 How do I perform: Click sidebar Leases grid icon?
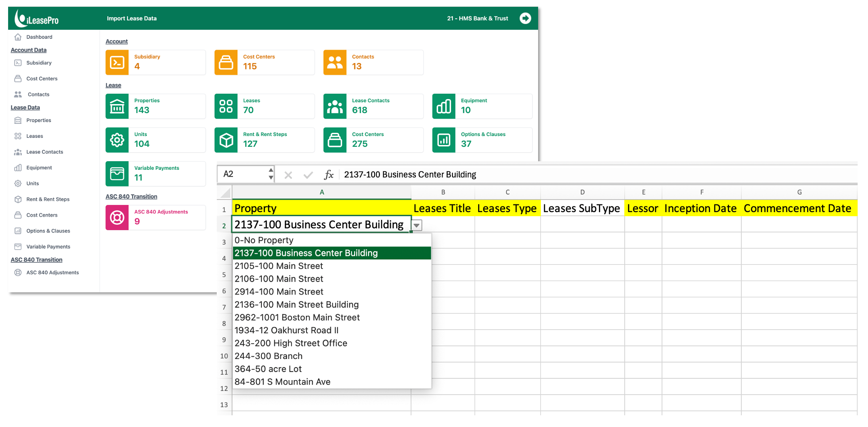click(18, 136)
